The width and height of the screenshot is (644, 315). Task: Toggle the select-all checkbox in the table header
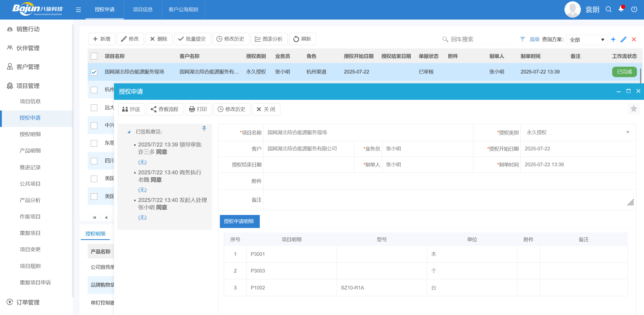pos(94,56)
